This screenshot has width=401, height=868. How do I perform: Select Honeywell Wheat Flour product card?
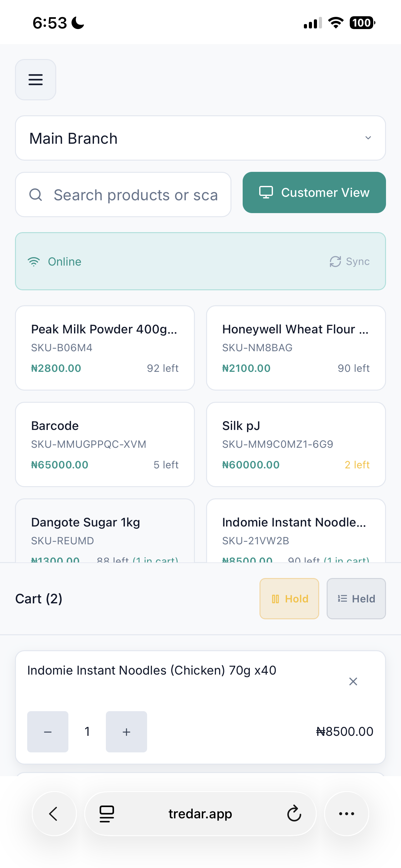point(296,348)
